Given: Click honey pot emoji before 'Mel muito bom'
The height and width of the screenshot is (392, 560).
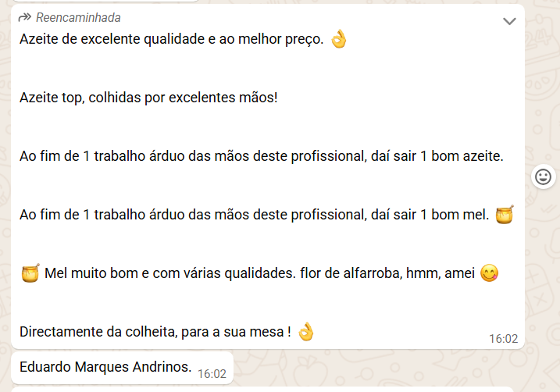Looking at the screenshot, I should click(x=30, y=274).
